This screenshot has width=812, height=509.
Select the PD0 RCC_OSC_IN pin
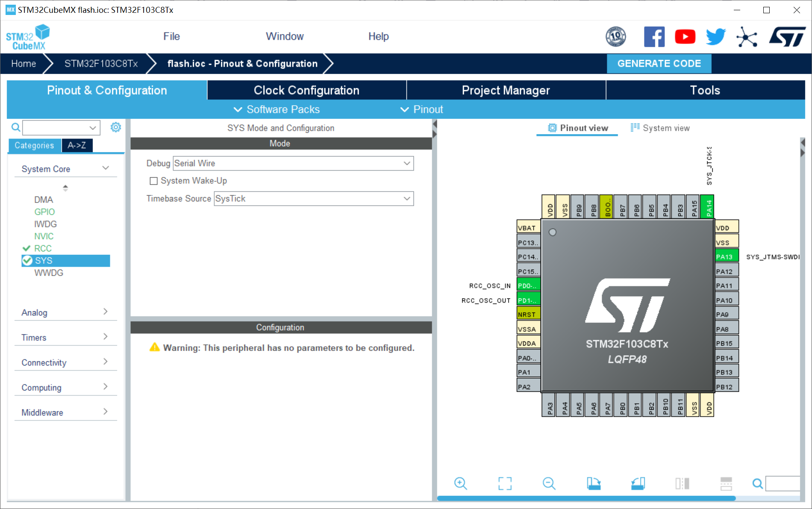click(529, 285)
